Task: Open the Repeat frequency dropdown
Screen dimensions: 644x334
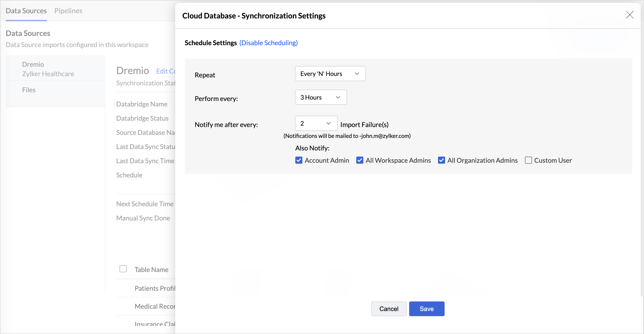Action: tap(330, 74)
